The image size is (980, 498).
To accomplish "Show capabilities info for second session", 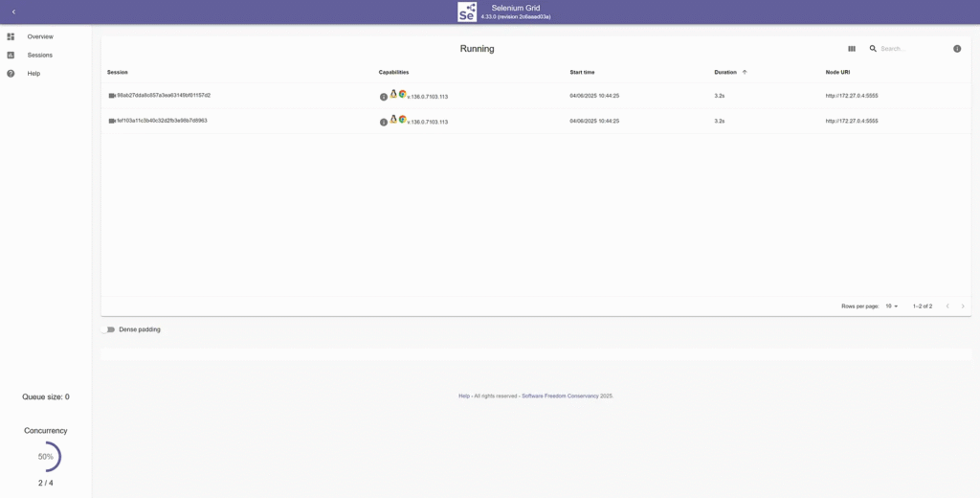I will click(x=384, y=122).
